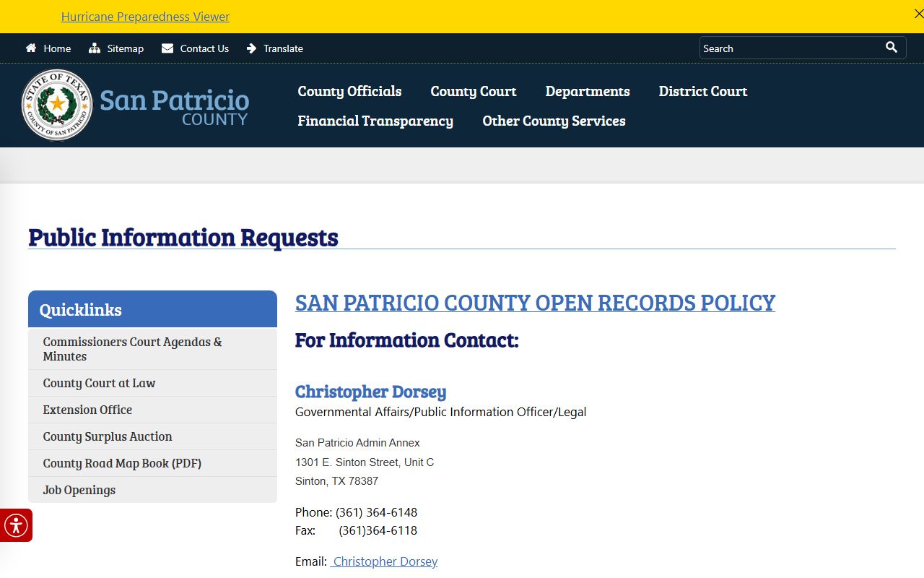924x578 pixels.
Task: Open the Contact Us link text
Action: 204,48
